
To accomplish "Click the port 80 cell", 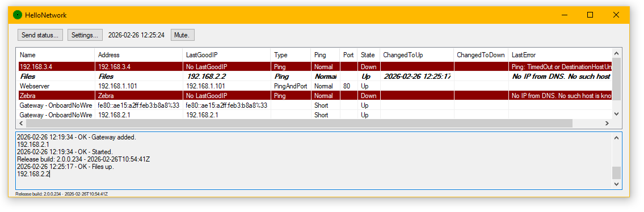I will click(x=349, y=86).
